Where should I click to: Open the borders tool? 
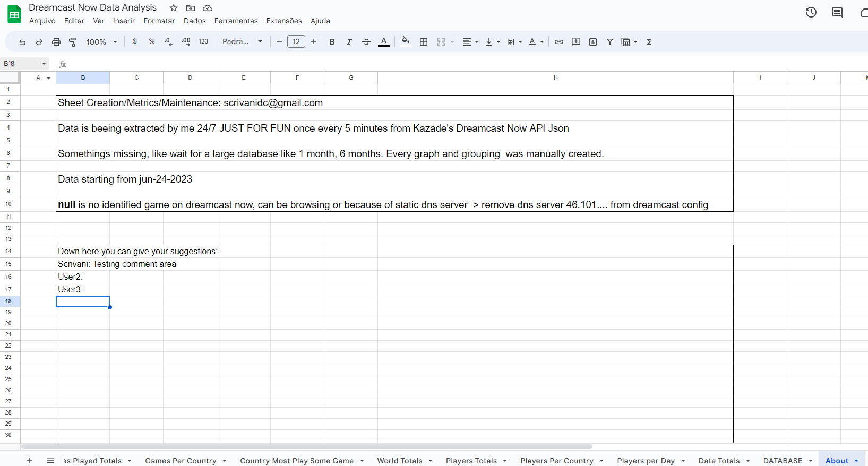click(424, 42)
